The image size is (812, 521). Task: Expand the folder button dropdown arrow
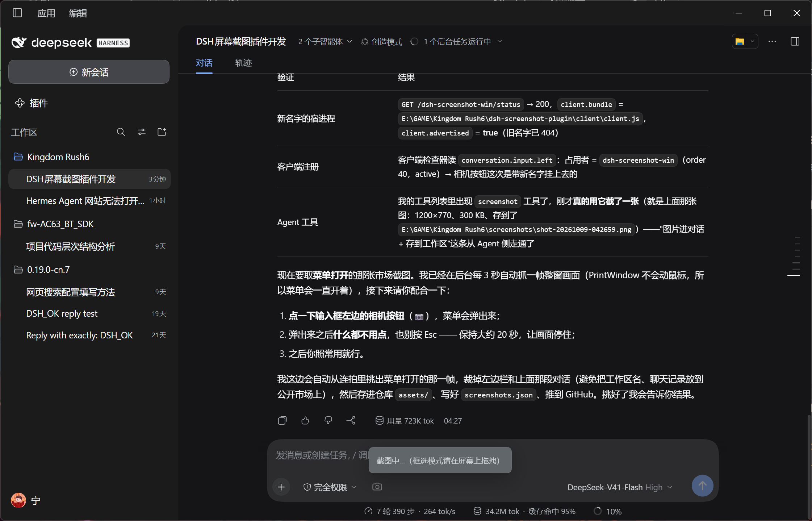[753, 42]
